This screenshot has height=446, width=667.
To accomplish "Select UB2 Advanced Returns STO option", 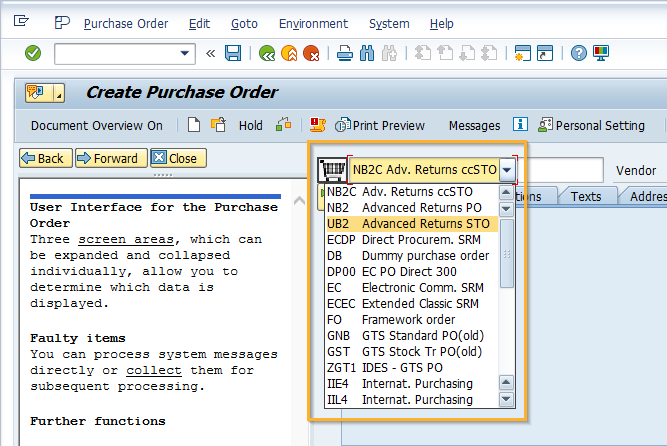I will [x=410, y=224].
